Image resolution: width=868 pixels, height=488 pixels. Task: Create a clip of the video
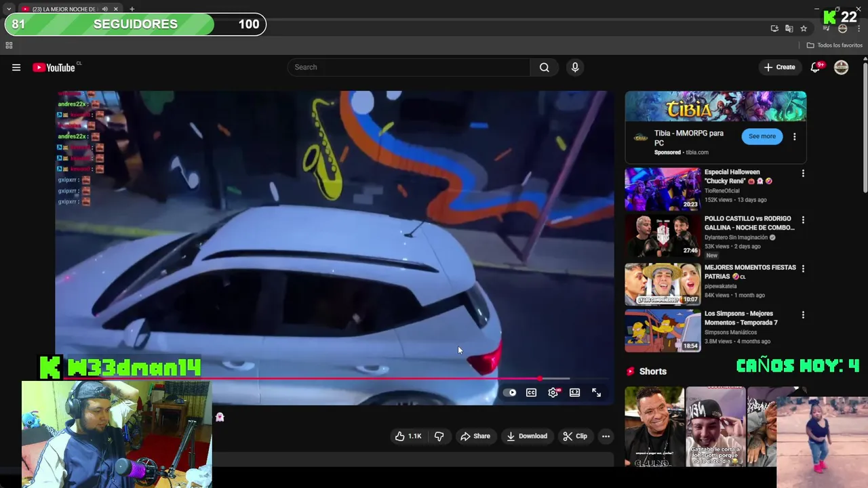[x=575, y=436]
